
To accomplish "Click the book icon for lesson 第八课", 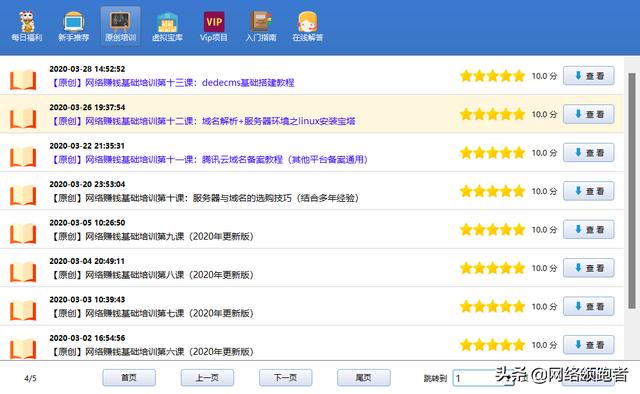I will pos(23,272).
